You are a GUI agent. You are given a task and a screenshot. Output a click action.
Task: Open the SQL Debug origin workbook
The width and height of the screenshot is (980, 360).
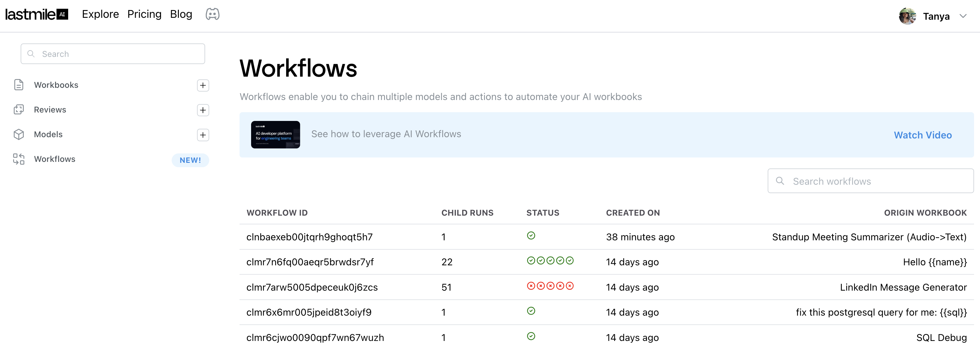(941, 337)
